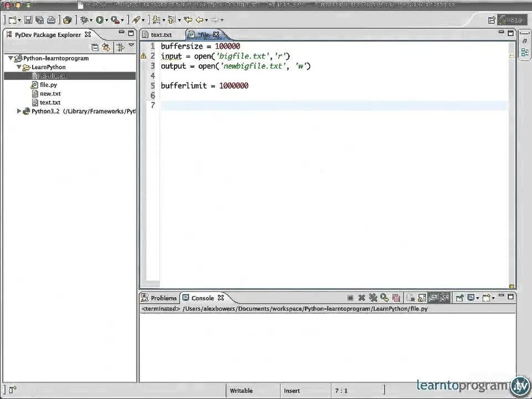Click the External Tools run icon
Screen dimensions: 532x399
[115, 20]
